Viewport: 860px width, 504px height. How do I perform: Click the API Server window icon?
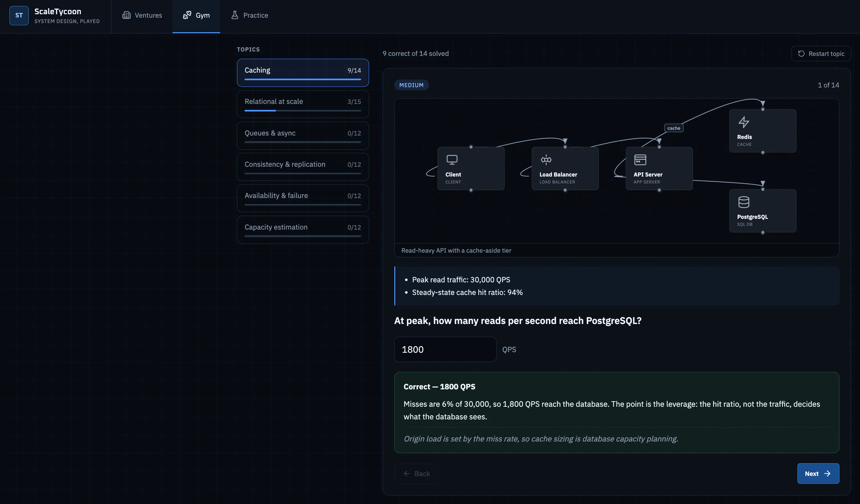point(640,159)
